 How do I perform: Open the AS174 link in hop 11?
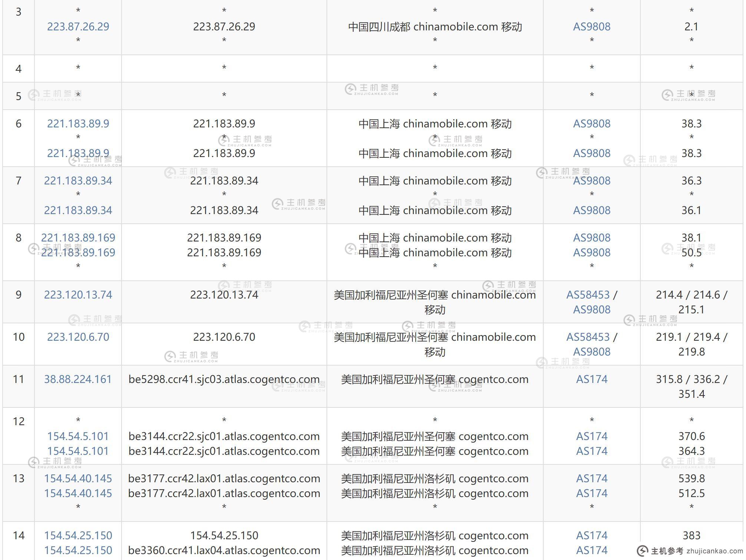(x=591, y=379)
